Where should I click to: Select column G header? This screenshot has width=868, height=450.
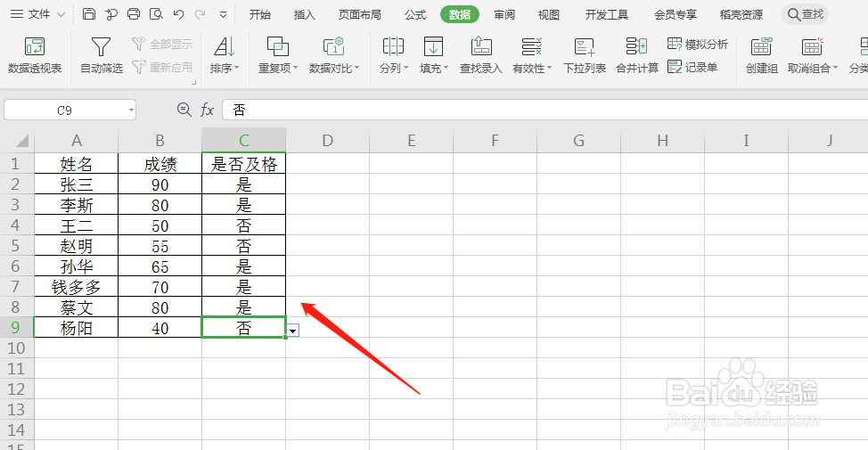click(x=578, y=141)
